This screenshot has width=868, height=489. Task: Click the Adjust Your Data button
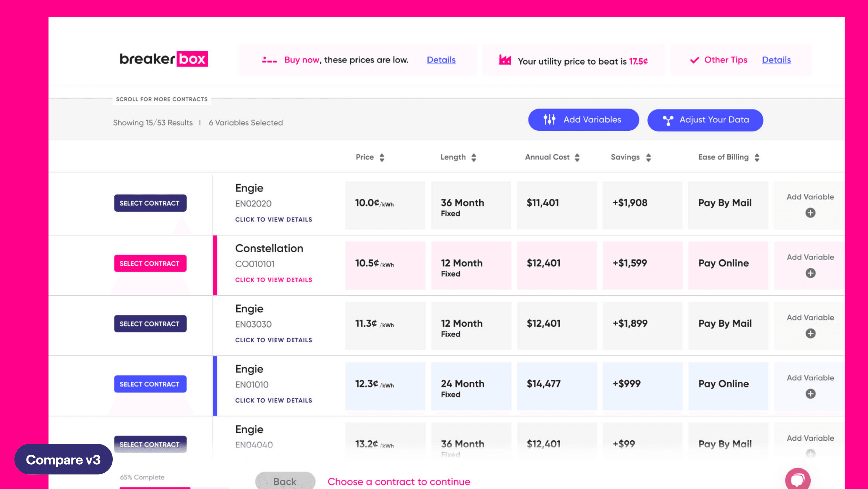[705, 120]
